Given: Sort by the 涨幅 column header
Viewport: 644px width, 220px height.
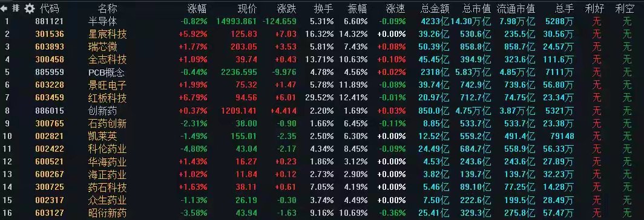Looking at the screenshot, I should pos(197,8).
